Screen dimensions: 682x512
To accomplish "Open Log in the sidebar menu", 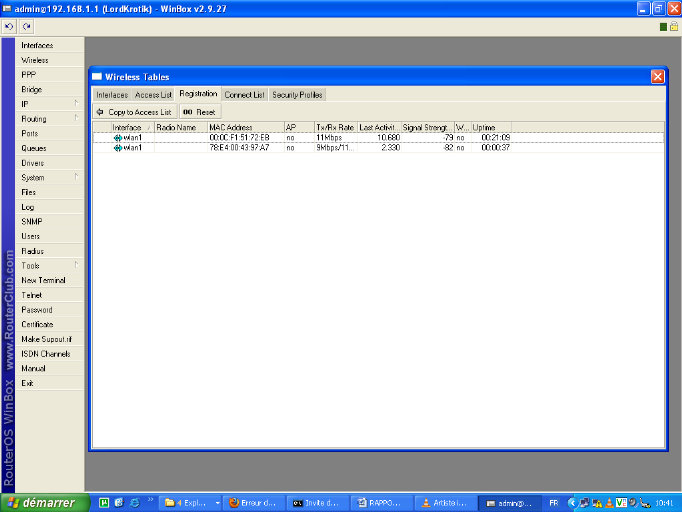I will 49,207.
